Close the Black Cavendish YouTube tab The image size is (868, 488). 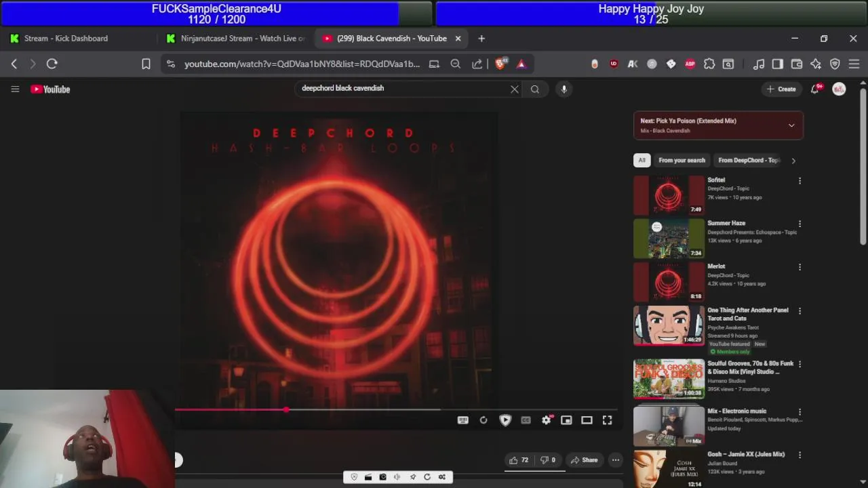tap(458, 39)
